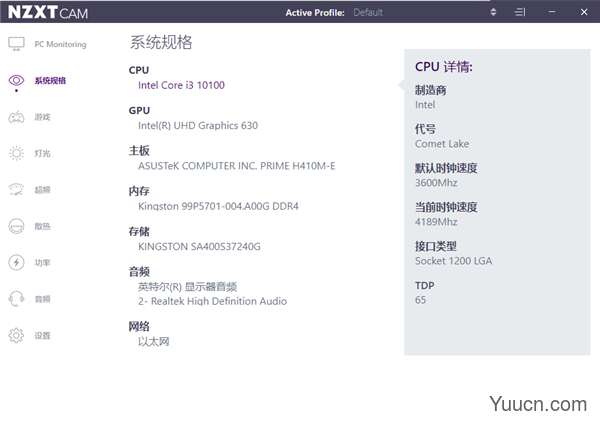Open the 功率 lightning bolt icon
Viewport: 600px width, 434px height.
point(16,263)
